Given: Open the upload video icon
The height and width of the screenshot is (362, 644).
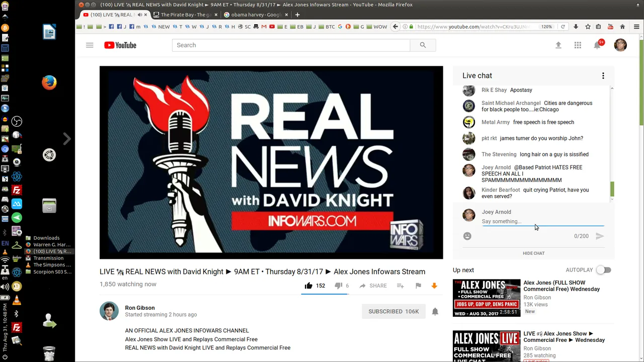Looking at the screenshot, I should click(x=558, y=45).
